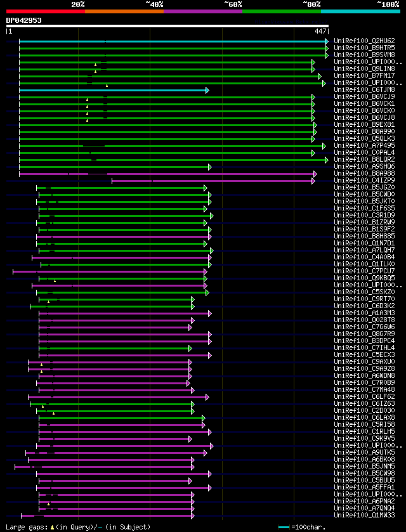Select the BP042953 query name text
406x532 pixels.
pos(23,20)
